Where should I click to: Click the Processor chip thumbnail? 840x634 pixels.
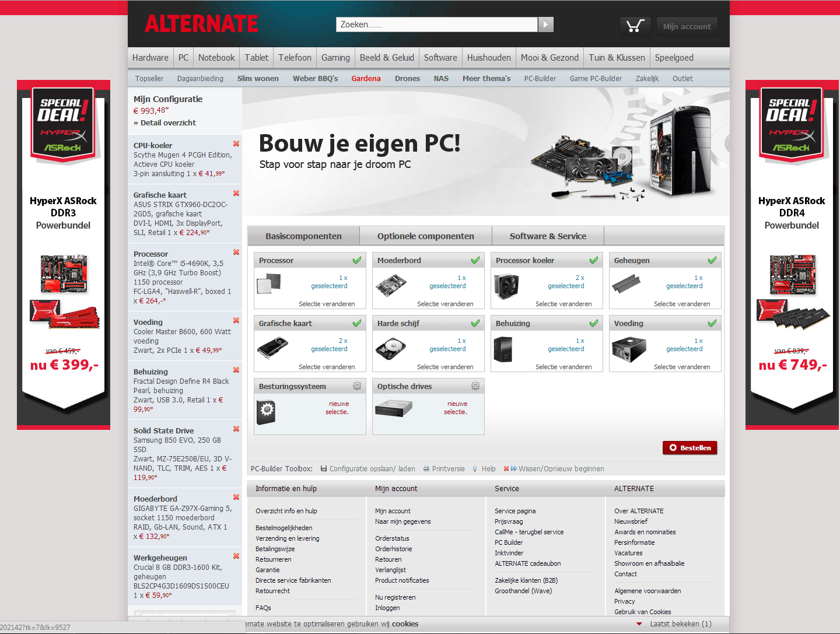coord(269,284)
